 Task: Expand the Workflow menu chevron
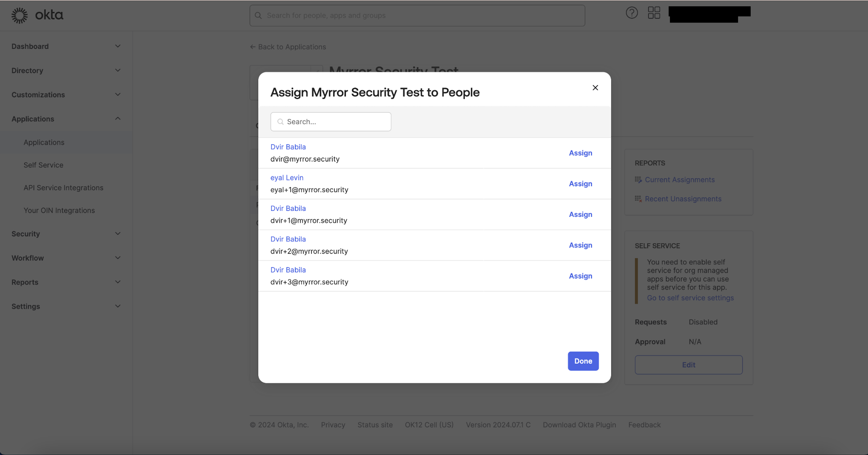coord(118,258)
